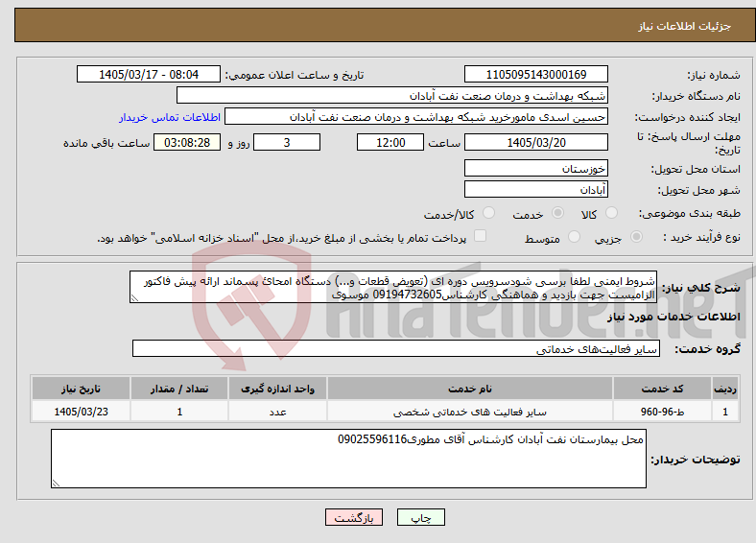Click the ساعت باقی مانده label
This screenshot has width=756, height=543.
click(x=106, y=143)
